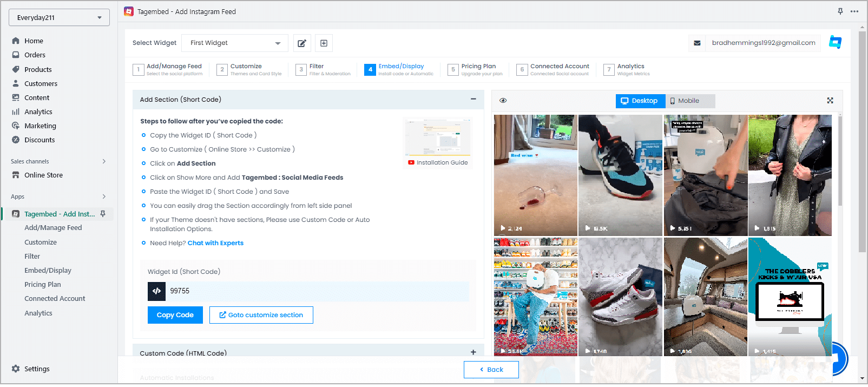Open Customize in Tagembed submenu
The height and width of the screenshot is (387, 868).
(x=41, y=242)
